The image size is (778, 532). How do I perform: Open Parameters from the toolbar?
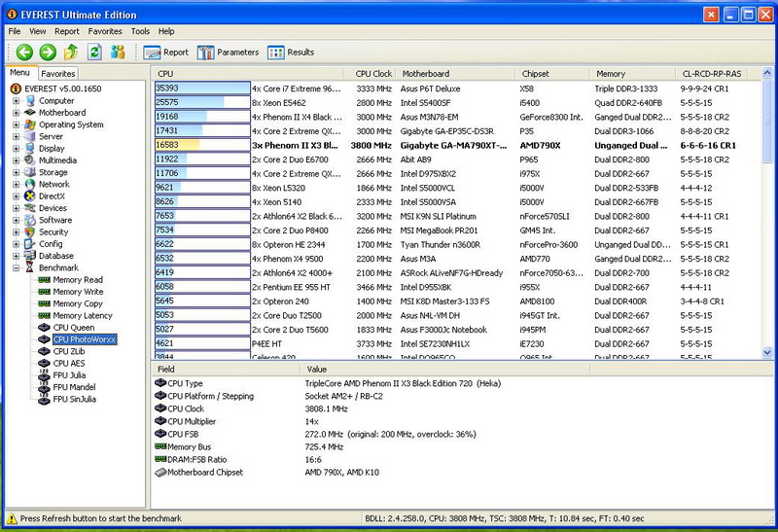point(228,53)
